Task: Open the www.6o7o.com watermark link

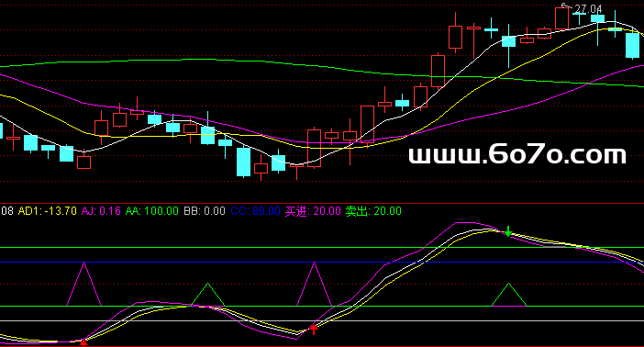Action: click(x=517, y=154)
